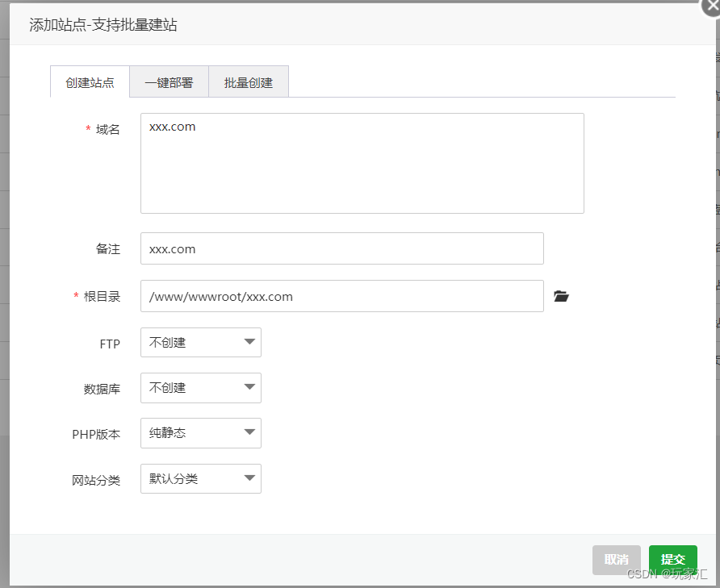Click the 备注 input field

[342, 248]
